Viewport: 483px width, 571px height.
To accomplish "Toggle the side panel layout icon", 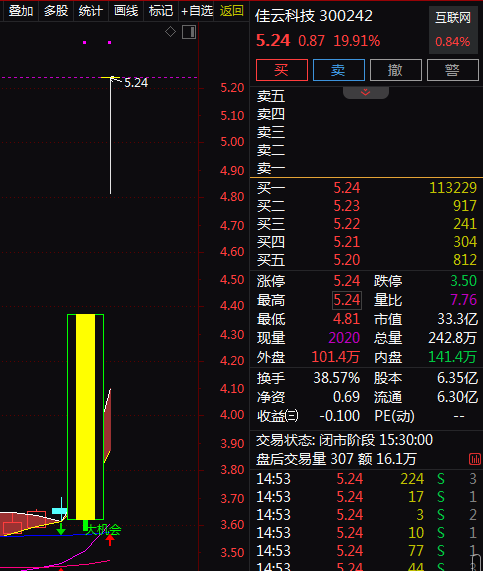I will (189, 32).
